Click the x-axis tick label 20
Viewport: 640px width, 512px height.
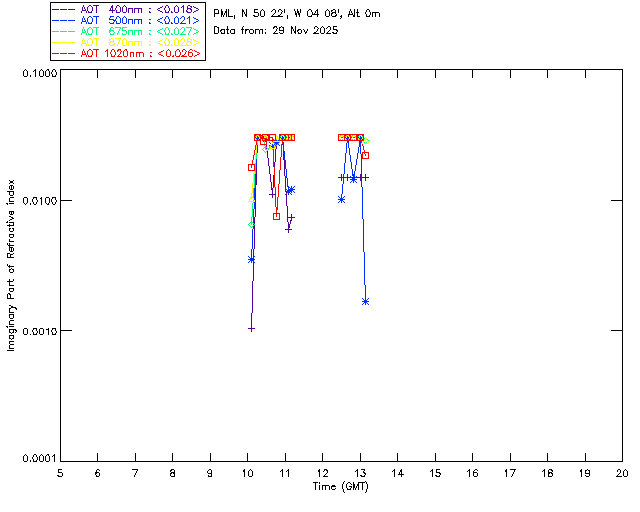tap(622, 473)
